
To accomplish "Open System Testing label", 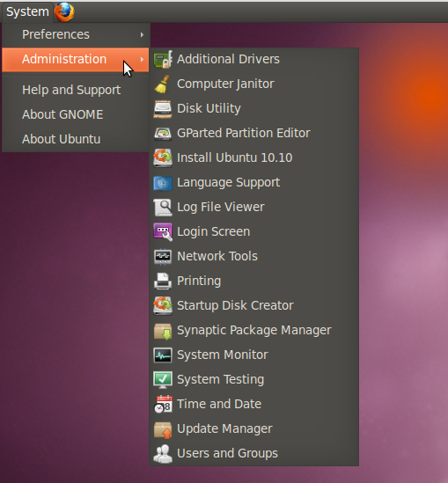I will coord(220,379).
